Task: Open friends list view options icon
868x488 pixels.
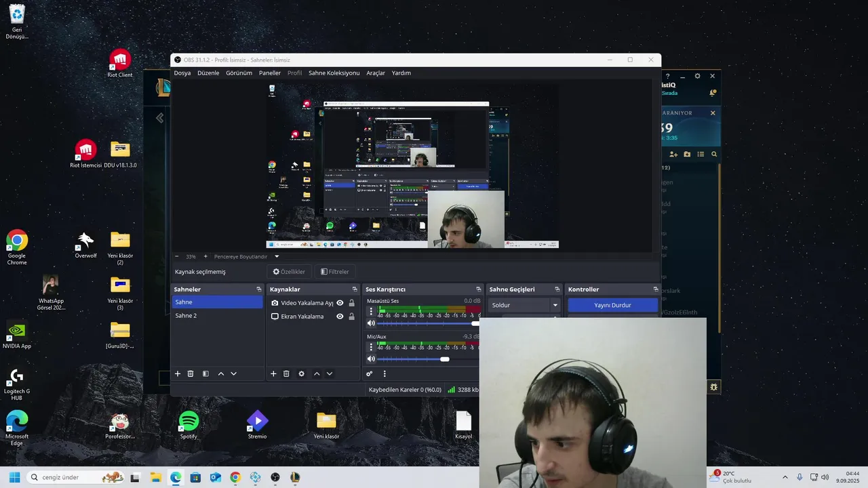Action: (701, 155)
